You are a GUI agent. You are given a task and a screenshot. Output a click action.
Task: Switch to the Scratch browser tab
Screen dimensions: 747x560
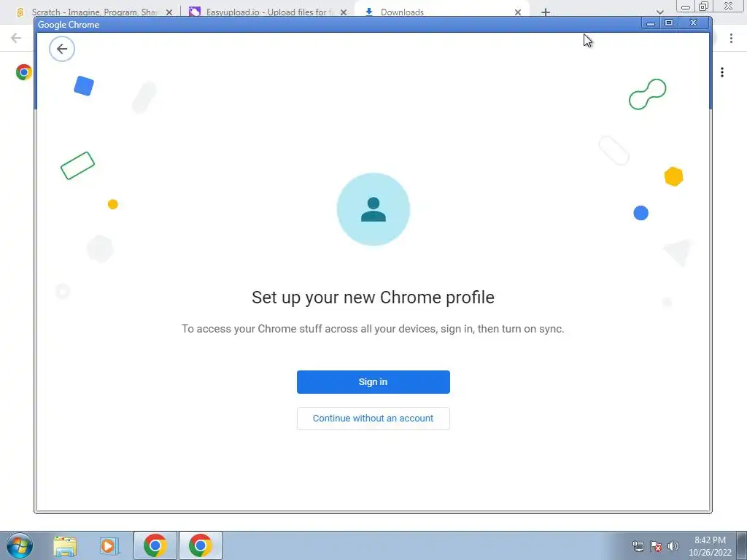pyautogui.click(x=94, y=12)
